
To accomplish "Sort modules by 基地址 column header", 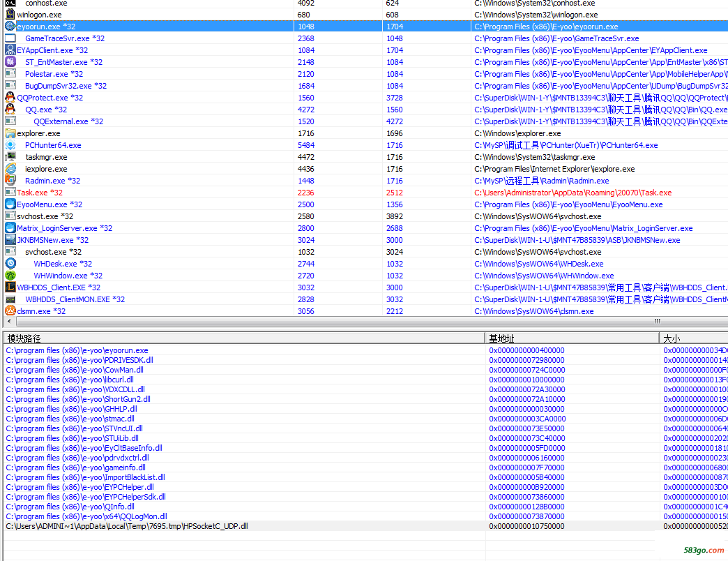I will tap(572, 338).
